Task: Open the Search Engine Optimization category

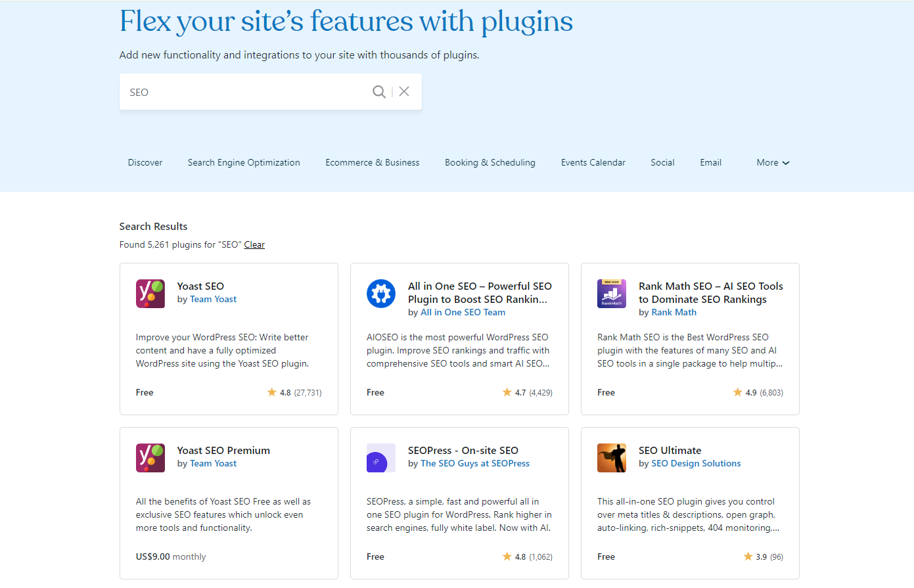Action: pos(244,162)
